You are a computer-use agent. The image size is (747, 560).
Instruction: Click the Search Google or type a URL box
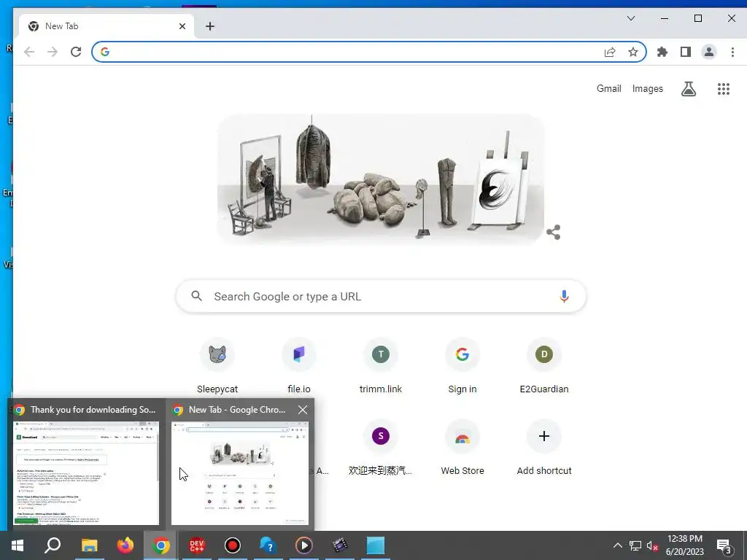click(381, 296)
